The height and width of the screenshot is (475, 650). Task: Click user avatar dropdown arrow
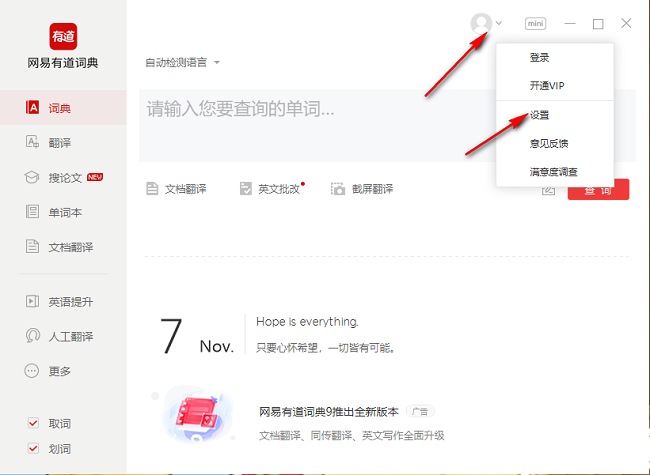[499, 23]
